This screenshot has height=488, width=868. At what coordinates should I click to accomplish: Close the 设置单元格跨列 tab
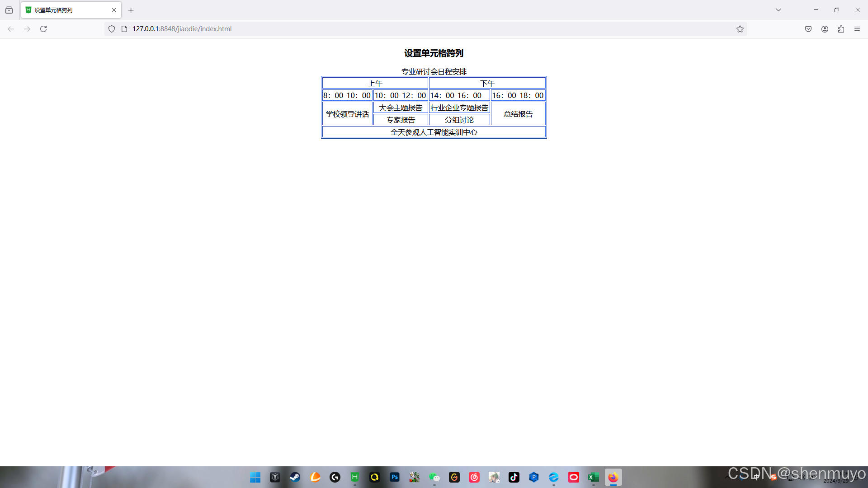114,10
